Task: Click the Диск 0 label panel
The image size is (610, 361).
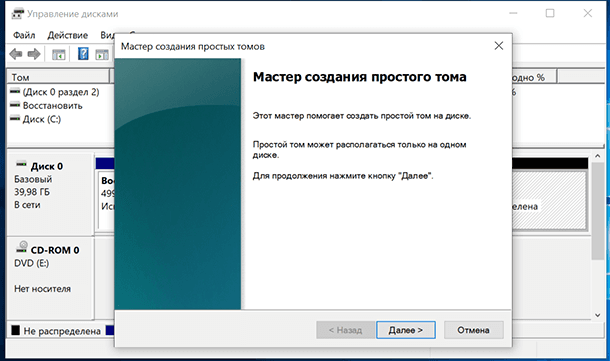Action: 51,194
